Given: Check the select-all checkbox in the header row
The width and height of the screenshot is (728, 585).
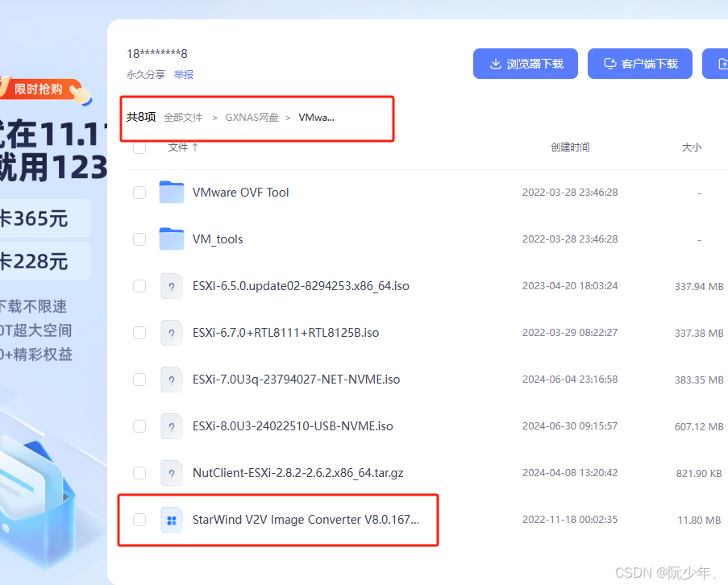Looking at the screenshot, I should pyautogui.click(x=139, y=147).
